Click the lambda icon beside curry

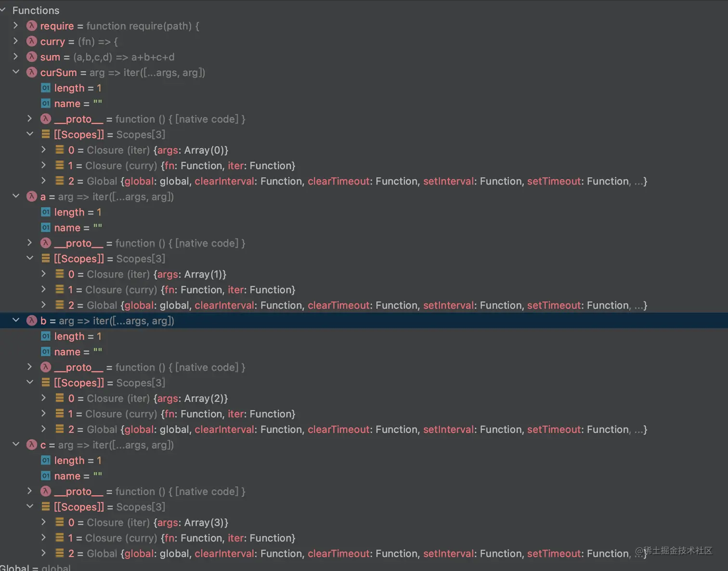[x=32, y=41]
